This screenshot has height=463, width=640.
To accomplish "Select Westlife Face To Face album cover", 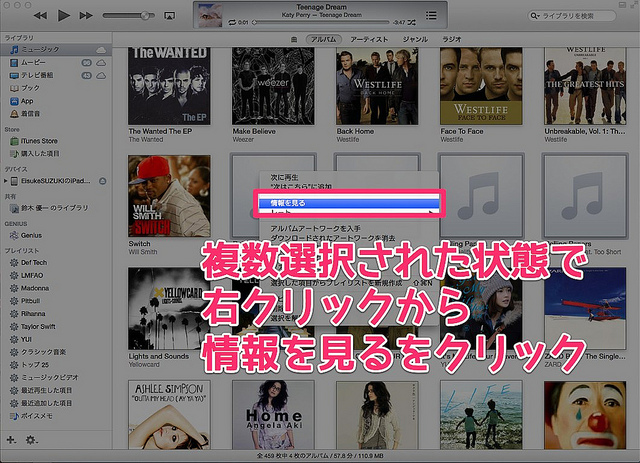I will [481, 86].
